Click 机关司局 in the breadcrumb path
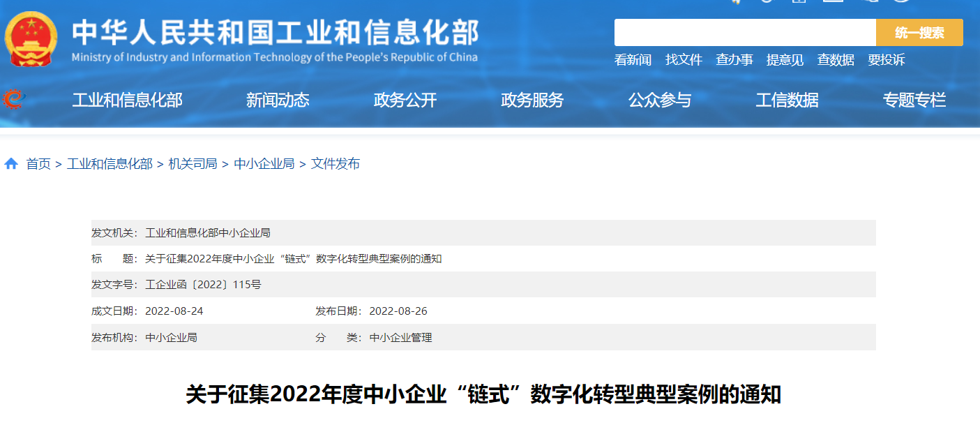980x432 pixels. [193, 164]
